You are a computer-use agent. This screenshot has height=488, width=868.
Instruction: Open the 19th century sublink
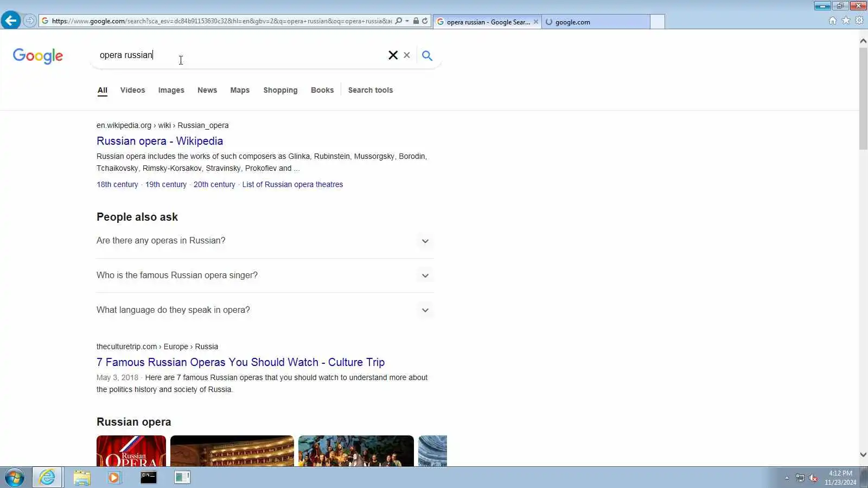pyautogui.click(x=166, y=184)
